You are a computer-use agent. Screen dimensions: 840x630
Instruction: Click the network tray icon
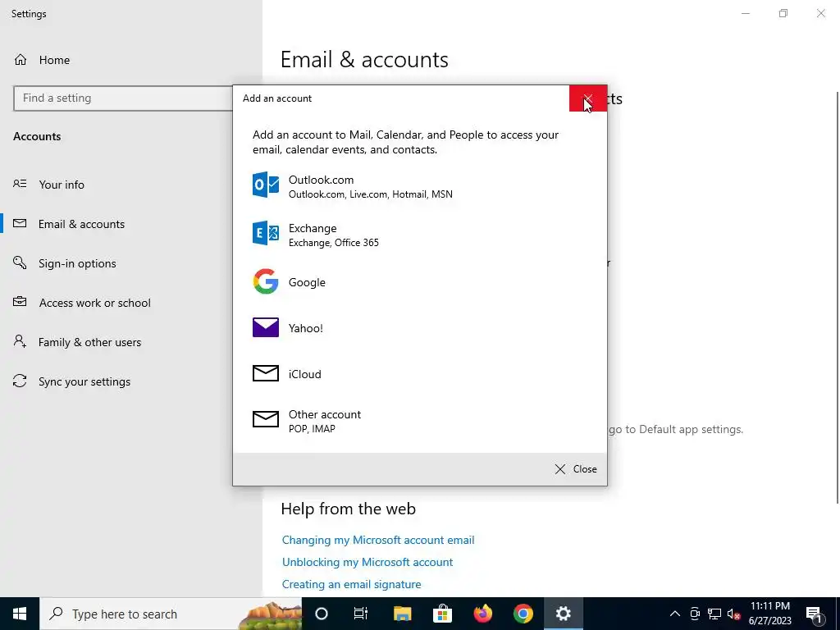pyautogui.click(x=714, y=614)
